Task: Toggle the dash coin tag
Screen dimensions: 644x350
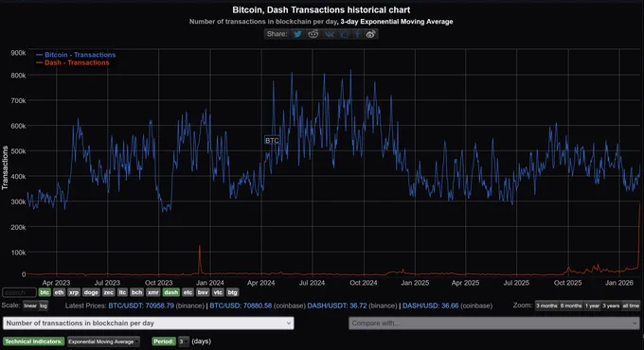Action: [x=170, y=292]
